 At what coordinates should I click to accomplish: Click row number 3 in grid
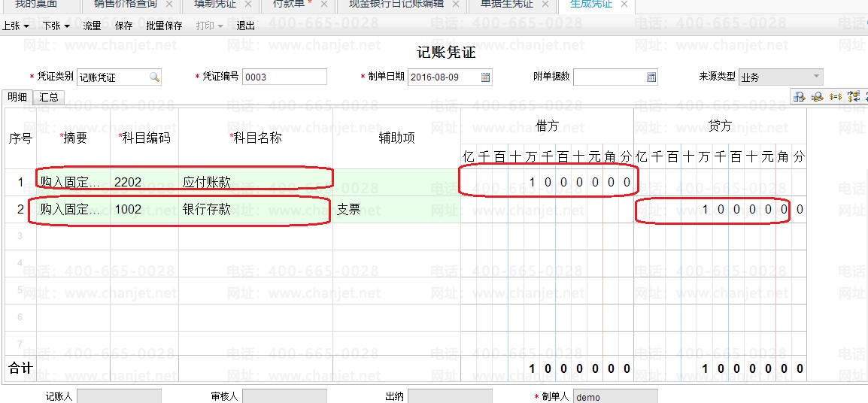click(20, 236)
